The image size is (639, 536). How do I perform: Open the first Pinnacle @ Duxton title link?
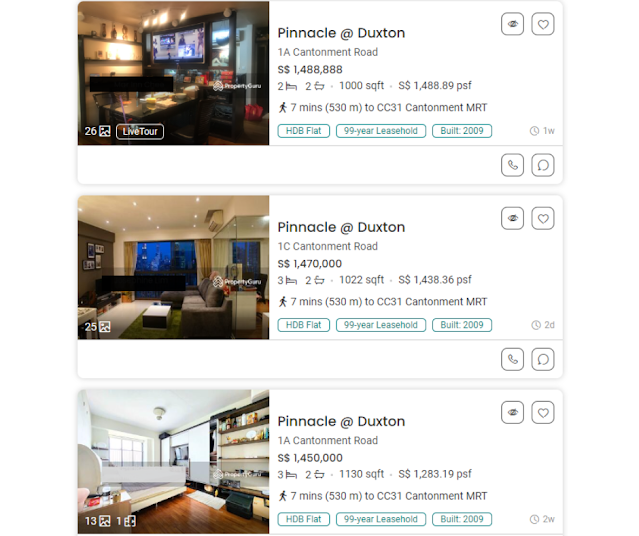(341, 33)
